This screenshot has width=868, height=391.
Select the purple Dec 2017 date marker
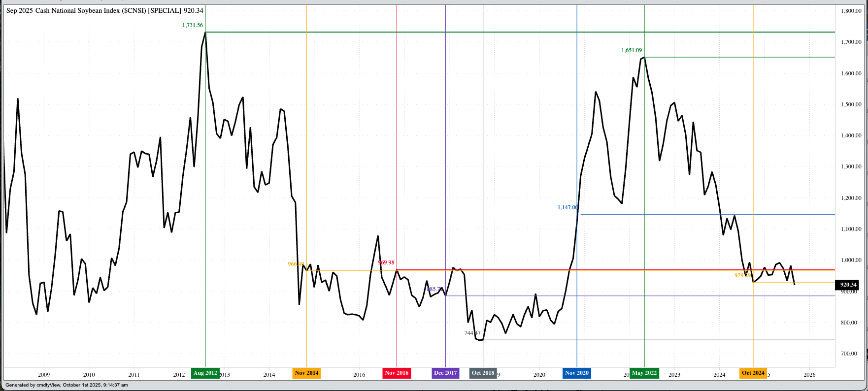pyautogui.click(x=445, y=373)
